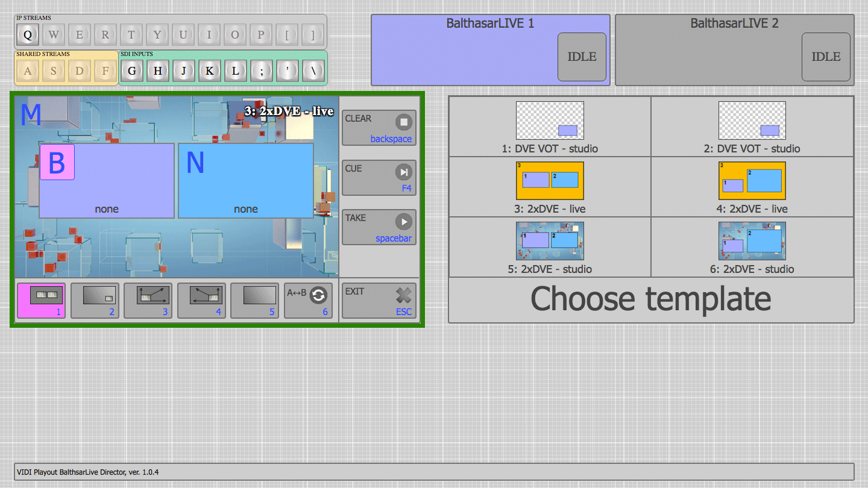The height and width of the screenshot is (488, 868).
Task: Select shared stream key F
Action: point(105,71)
